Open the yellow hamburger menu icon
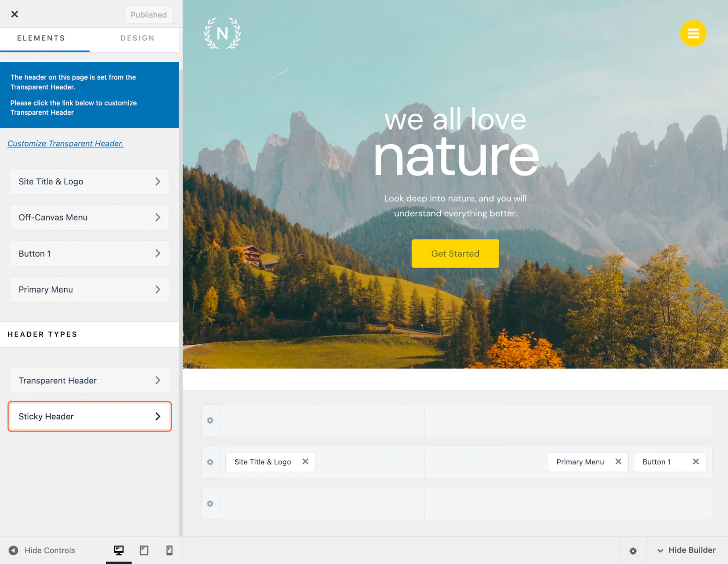This screenshot has width=728, height=564. click(x=693, y=33)
